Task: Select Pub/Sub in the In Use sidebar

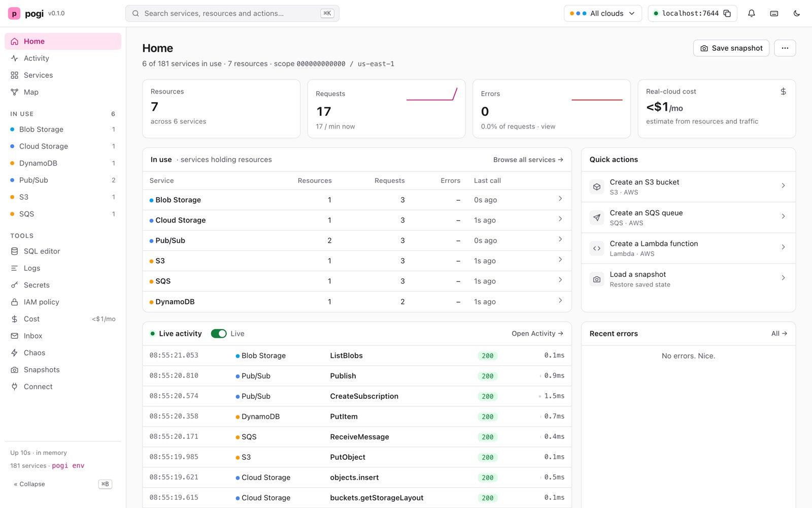Action: pos(63,180)
